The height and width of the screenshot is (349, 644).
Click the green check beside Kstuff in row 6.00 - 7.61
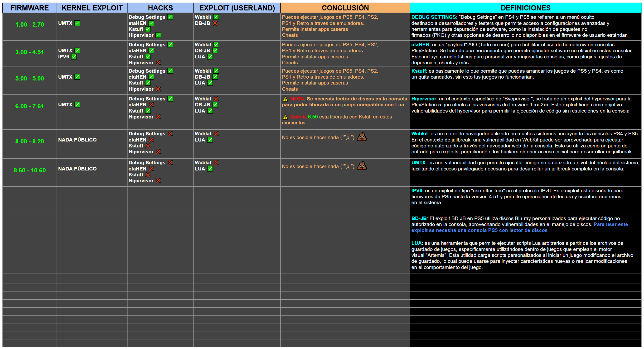(x=148, y=111)
